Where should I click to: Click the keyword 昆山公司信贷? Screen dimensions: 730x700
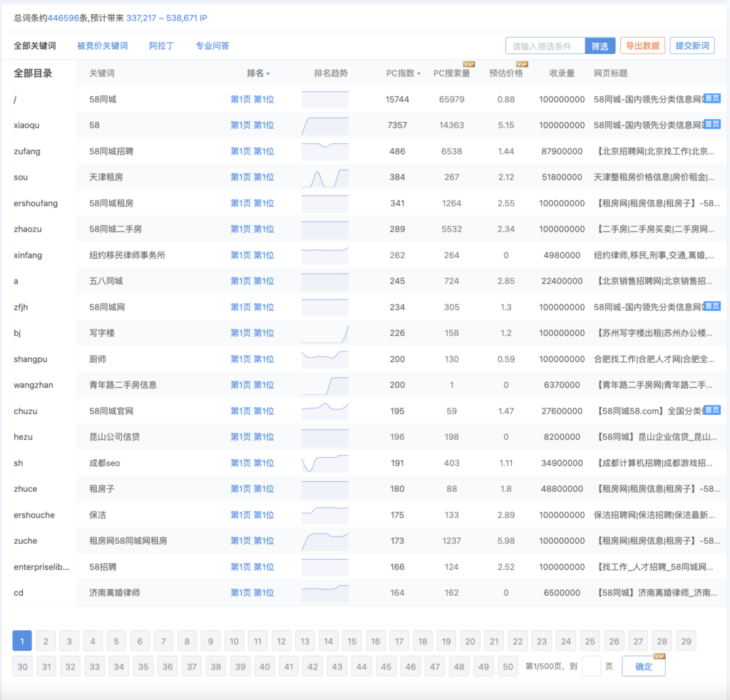pos(115,436)
